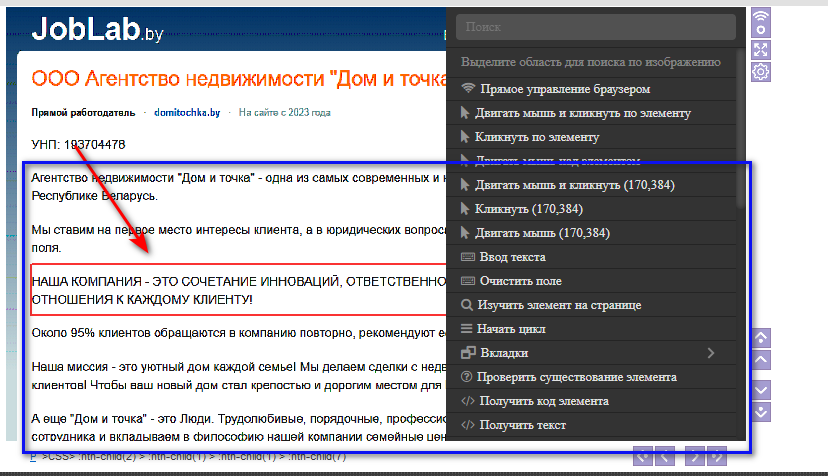Click paragraph starting Около 95% клиентов
Screen dimensions: 828x476
pyautogui.click(x=239, y=333)
